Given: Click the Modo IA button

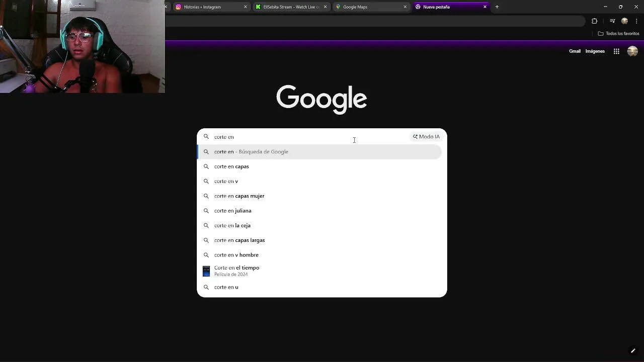Looking at the screenshot, I should [426, 137].
